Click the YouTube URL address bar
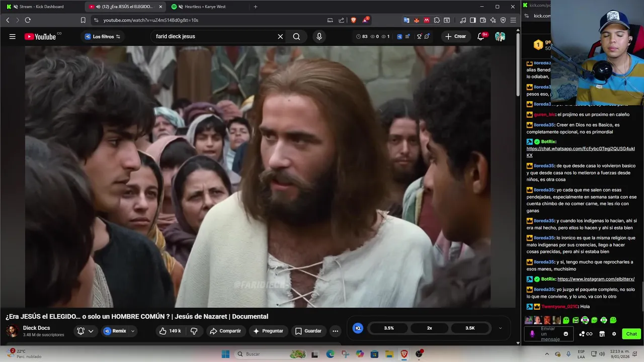This screenshot has height=362, width=644. (206, 20)
